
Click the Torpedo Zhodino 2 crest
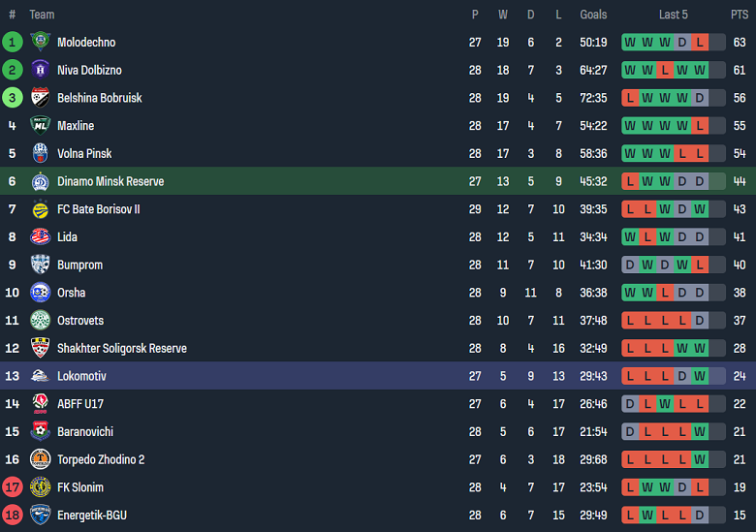pos(40,459)
